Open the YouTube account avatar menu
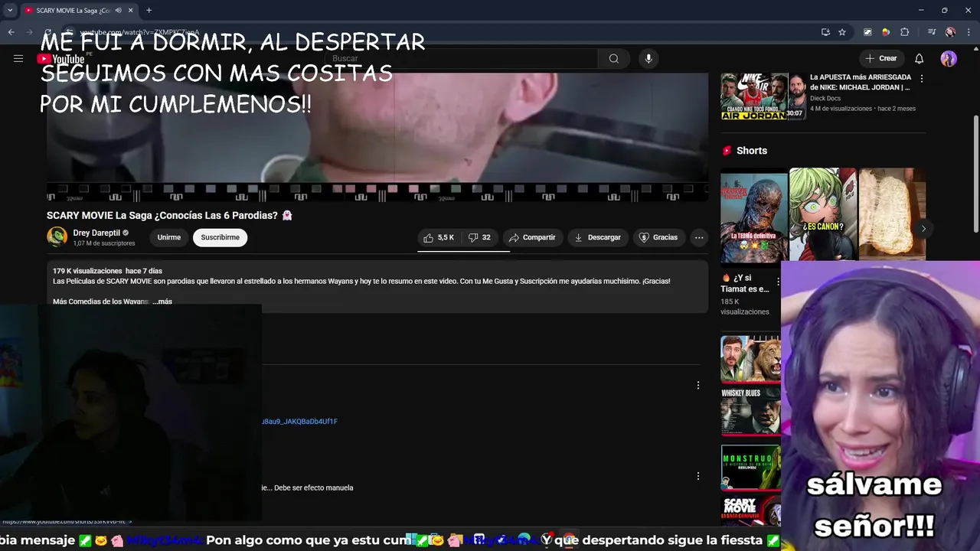The image size is (980, 551). click(949, 59)
